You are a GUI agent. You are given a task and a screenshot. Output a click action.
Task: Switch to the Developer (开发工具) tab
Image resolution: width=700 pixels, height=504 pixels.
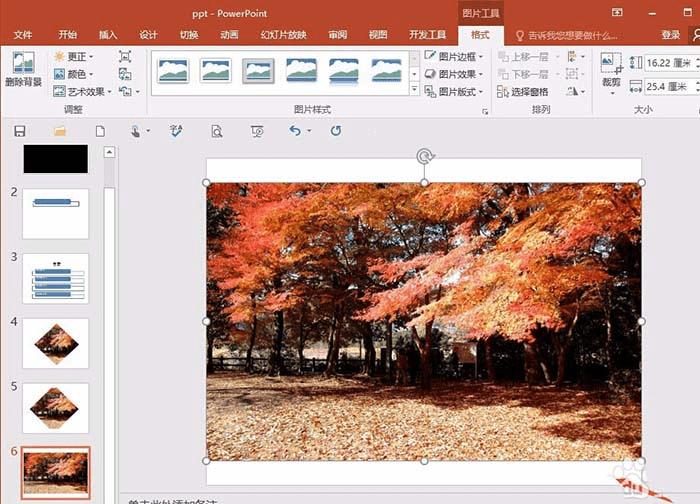coord(427,35)
